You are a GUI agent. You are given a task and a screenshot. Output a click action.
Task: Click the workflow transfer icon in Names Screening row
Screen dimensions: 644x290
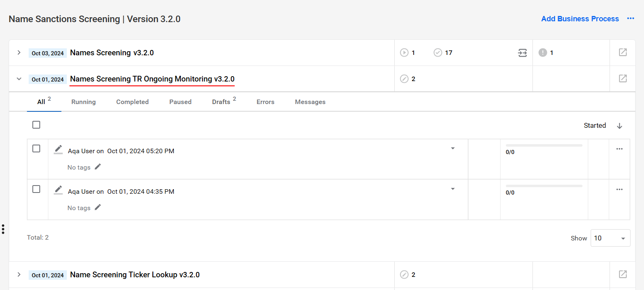(522, 53)
